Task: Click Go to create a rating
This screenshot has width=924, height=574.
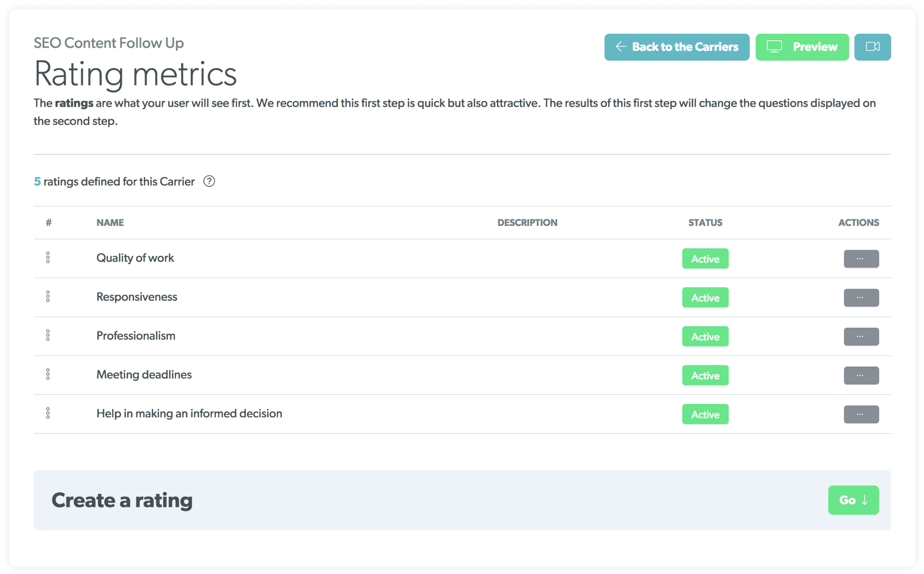Action: [853, 500]
